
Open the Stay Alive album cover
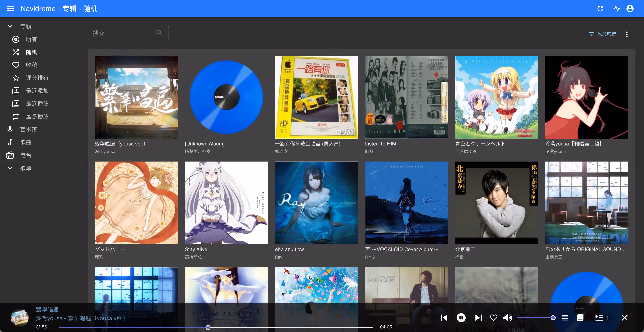point(226,203)
